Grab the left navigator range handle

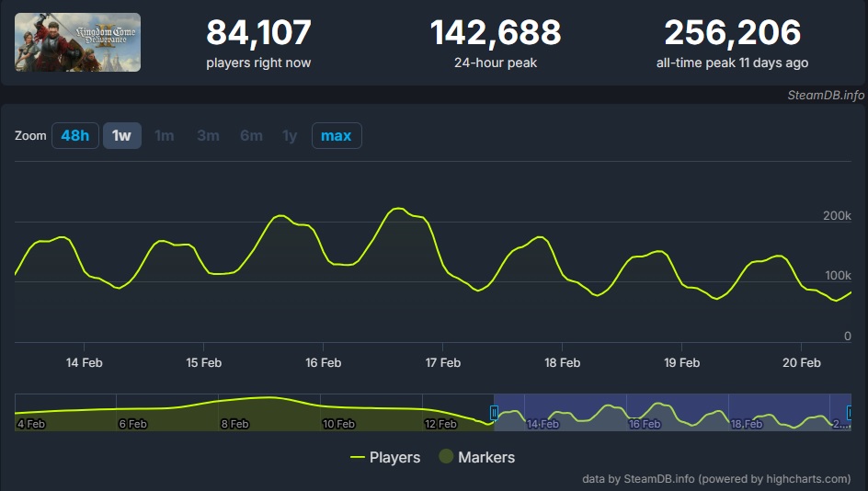coord(494,413)
